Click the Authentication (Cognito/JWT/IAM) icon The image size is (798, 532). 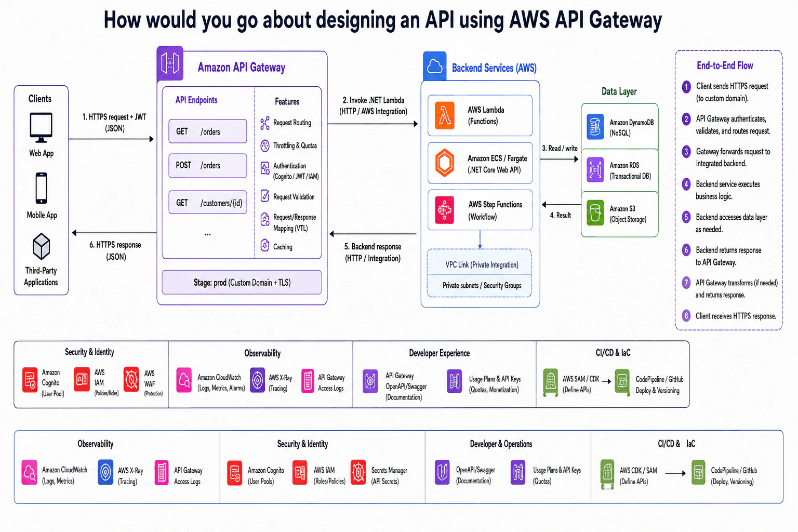click(265, 168)
